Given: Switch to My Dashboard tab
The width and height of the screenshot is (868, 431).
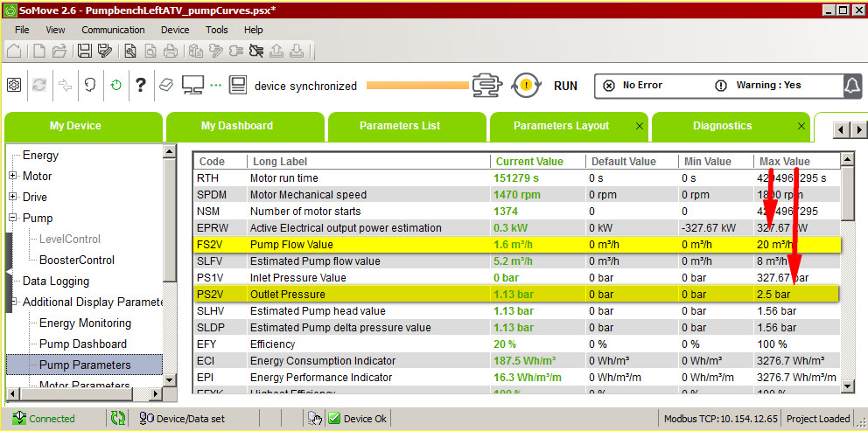Looking at the screenshot, I should 245,126.
